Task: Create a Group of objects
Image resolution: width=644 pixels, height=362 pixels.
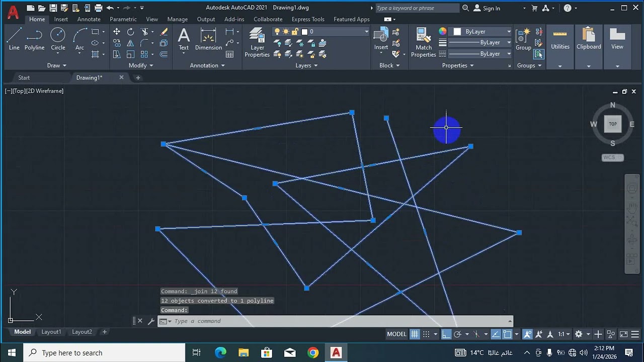Action: 523,39
